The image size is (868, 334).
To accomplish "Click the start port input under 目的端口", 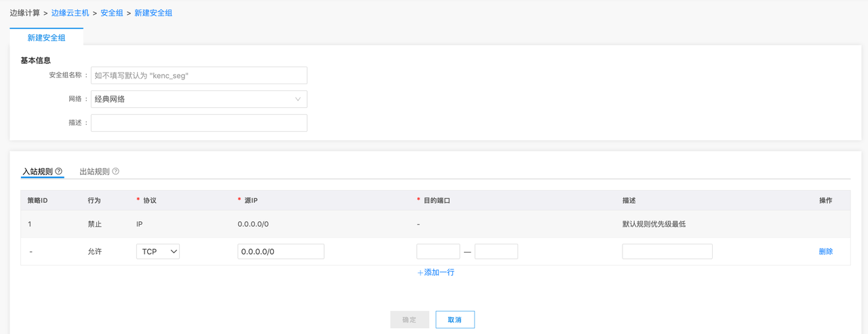I will click(438, 251).
